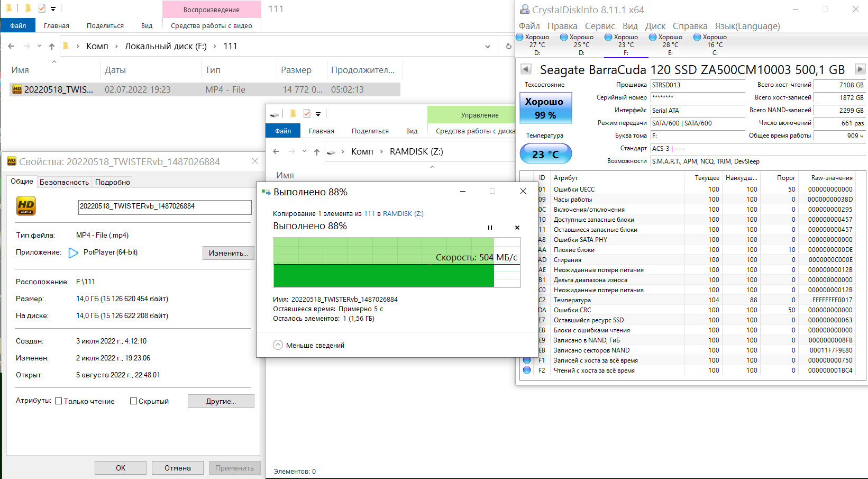Enable the Только чтение attribute checkbox
Viewport: 868px width, 479px height.
[59, 401]
